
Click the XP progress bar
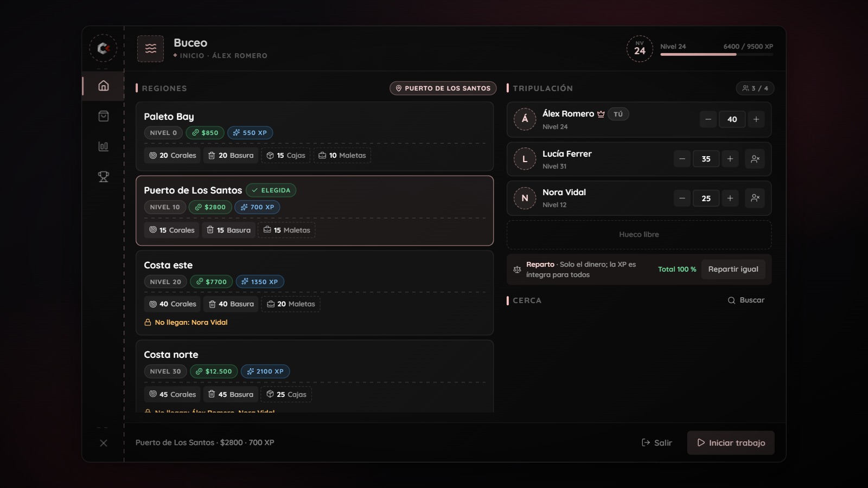pos(717,54)
